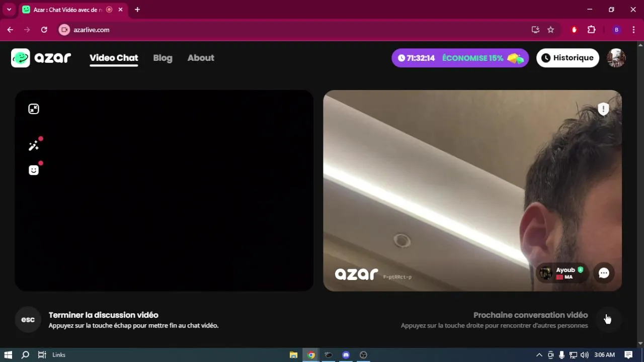Screen dimensions: 644x362
Task: View site info camera icon in address bar
Action: click(x=64, y=30)
